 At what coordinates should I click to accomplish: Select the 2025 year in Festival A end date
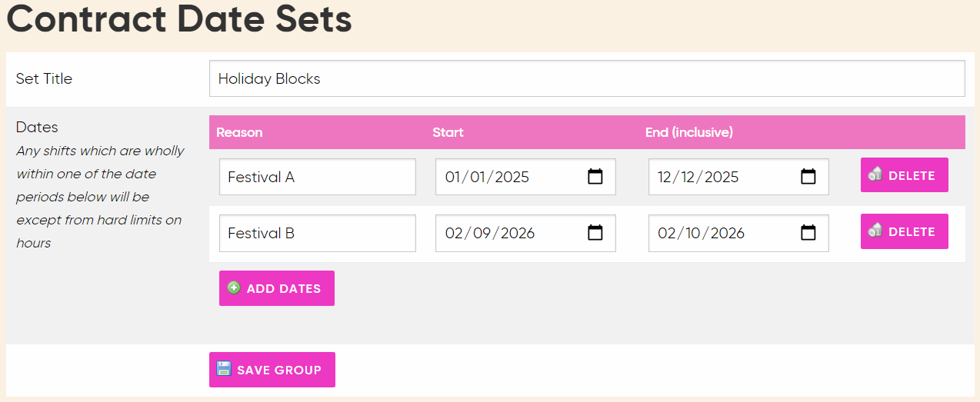722,177
